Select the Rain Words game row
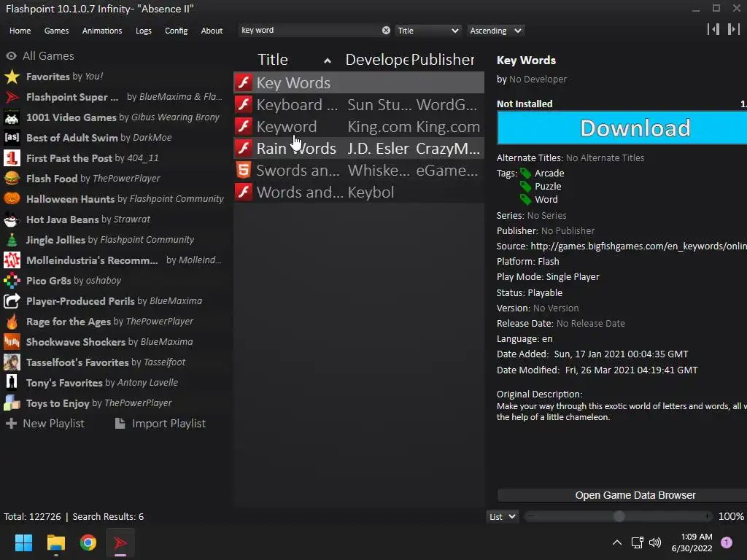The width and height of the screenshot is (747, 560). click(x=359, y=148)
